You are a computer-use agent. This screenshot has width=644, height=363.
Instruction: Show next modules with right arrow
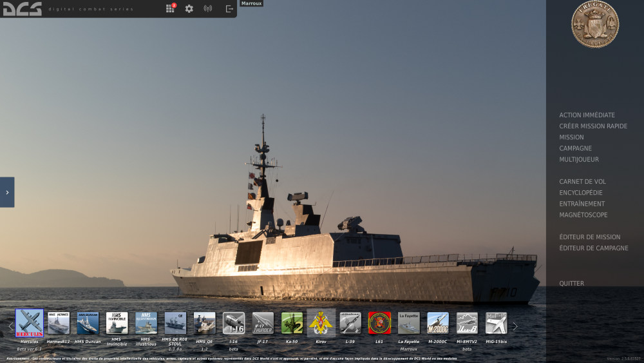click(x=515, y=326)
